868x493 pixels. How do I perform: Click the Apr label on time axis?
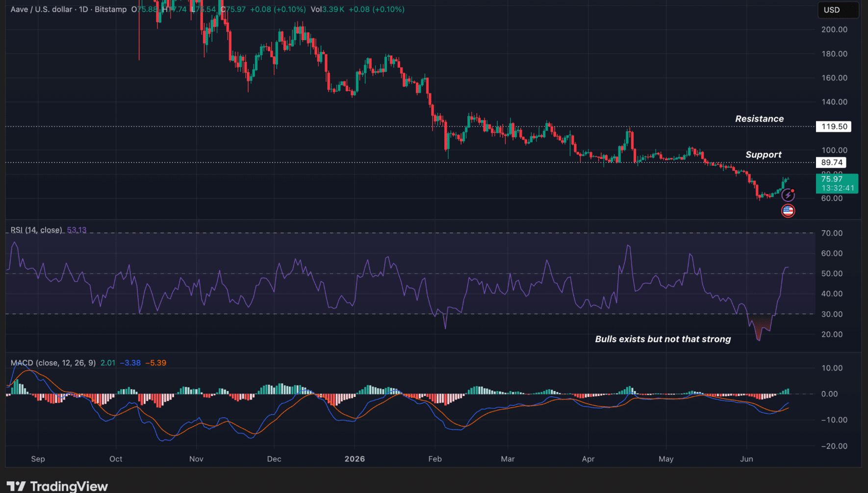click(x=588, y=459)
